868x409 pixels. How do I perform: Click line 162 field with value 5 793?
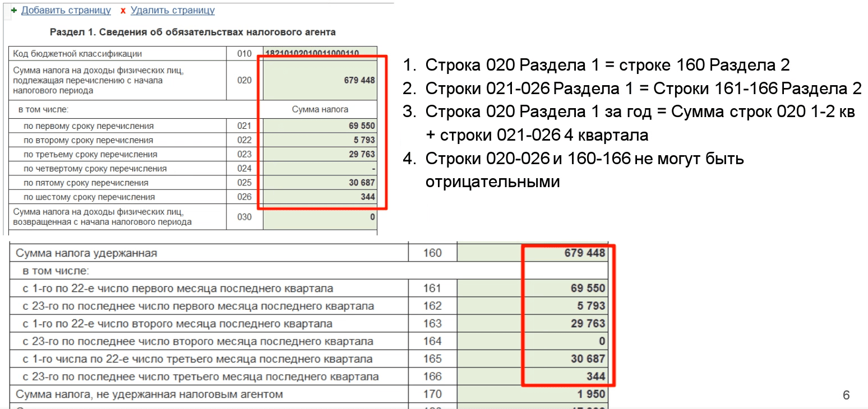(532, 306)
